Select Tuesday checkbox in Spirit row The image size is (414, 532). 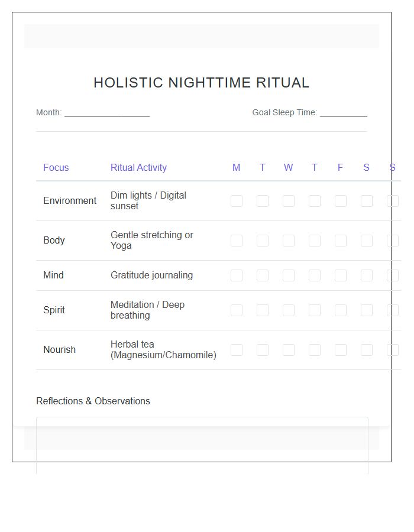263,310
